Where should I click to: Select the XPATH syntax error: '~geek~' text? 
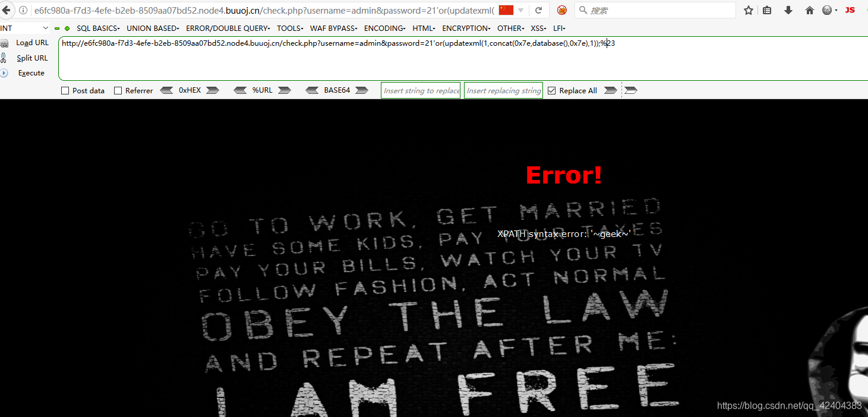564,234
